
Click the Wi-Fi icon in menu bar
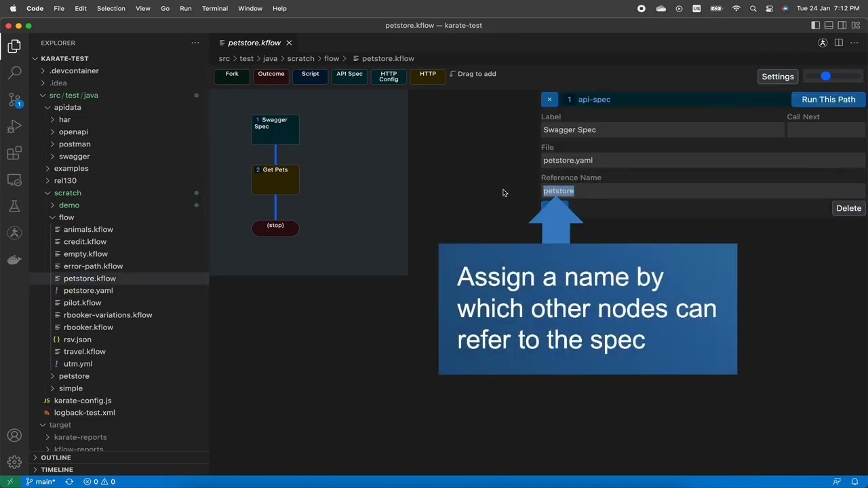click(x=736, y=8)
